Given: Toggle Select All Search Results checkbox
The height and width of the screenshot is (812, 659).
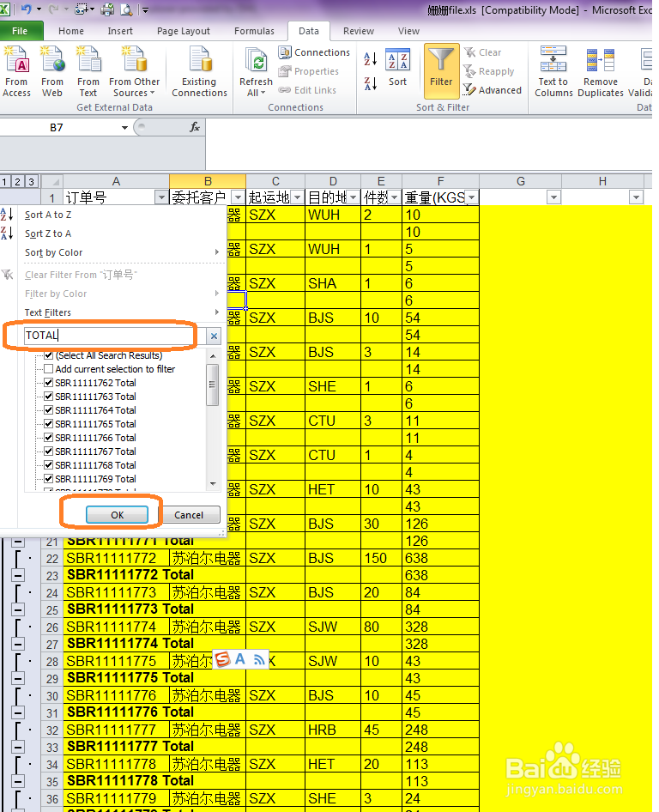Looking at the screenshot, I should (49, 355).
